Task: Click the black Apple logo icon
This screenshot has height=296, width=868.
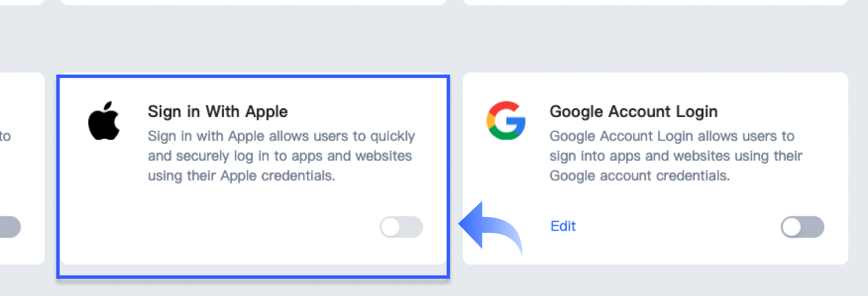Action: click(104, 121)
